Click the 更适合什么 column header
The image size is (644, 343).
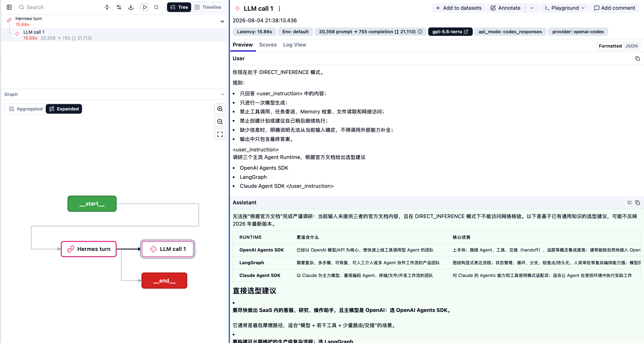(307, 237)
